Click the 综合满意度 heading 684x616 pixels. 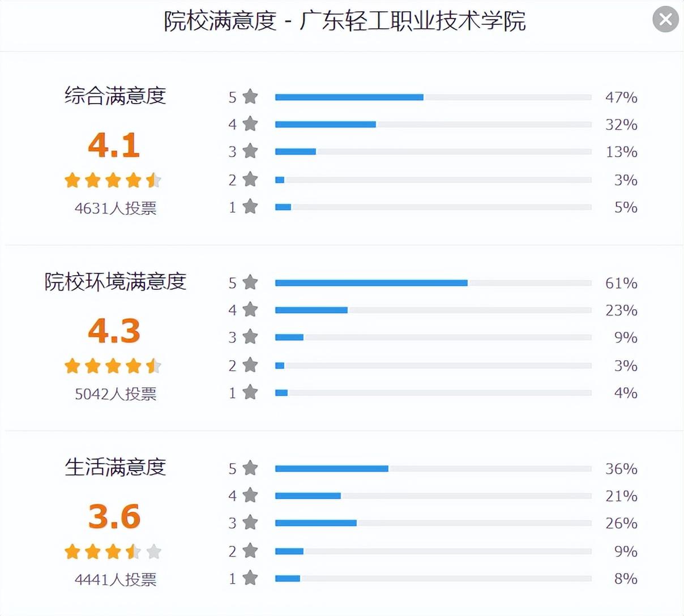tap(115, 96)
